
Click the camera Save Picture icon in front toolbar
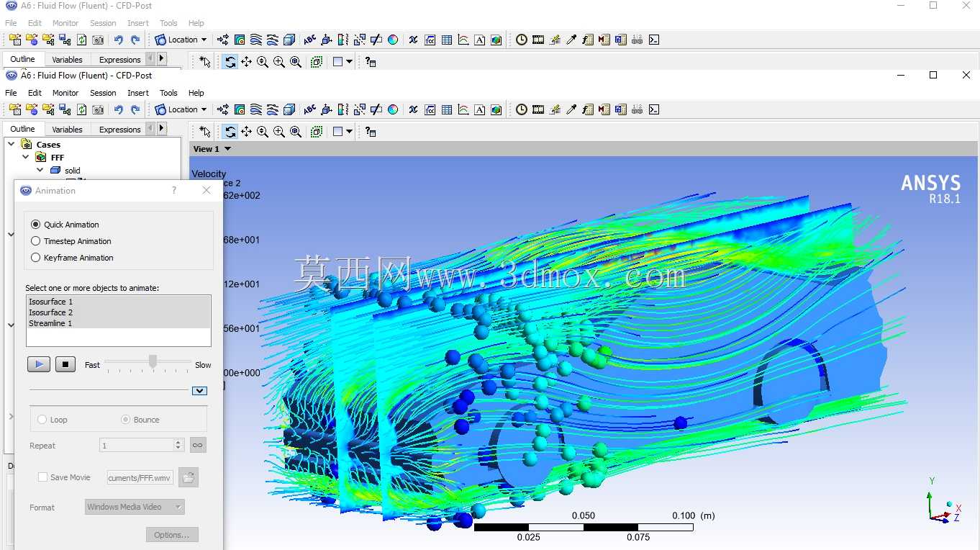(x=98, y=109)
